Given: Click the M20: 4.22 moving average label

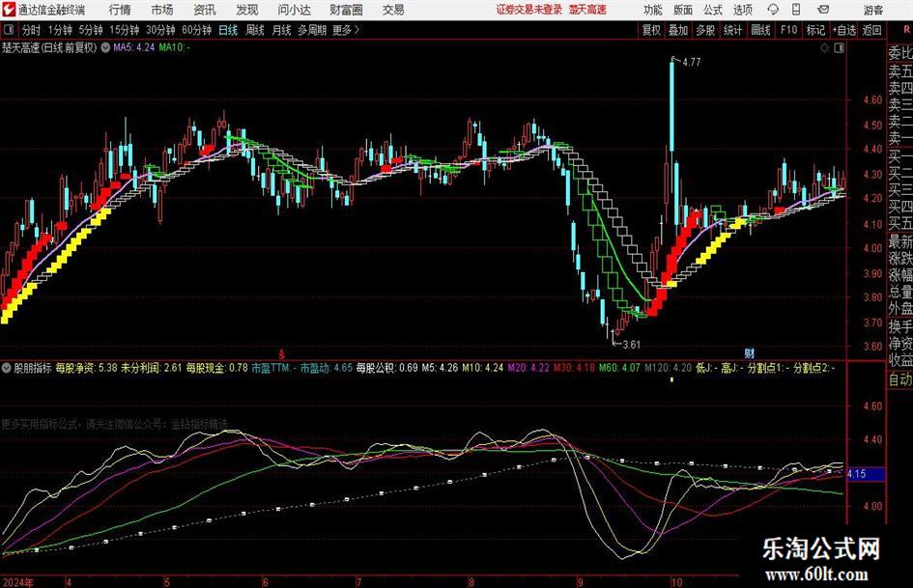Looking at the screenshot, I should (x=528, y=368).
